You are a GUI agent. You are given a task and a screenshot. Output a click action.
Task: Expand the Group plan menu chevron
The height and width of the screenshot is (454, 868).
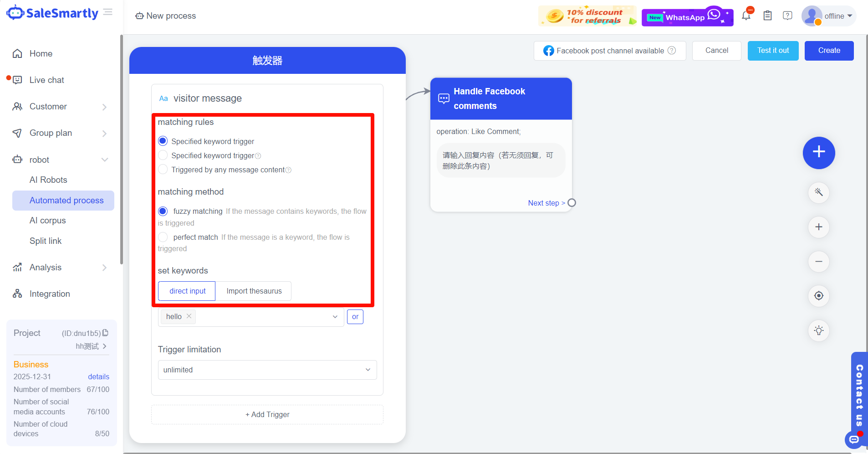pyautogui.click(x=105, y=134)
